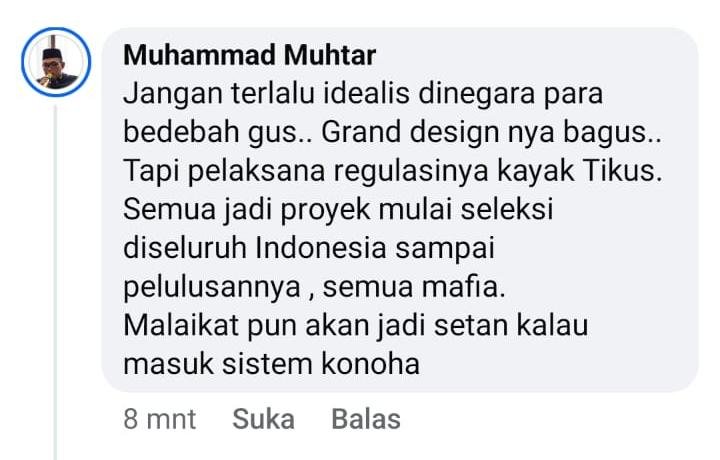The image size is (720, 460).
Task: Click the word bedebah in the comment
Action: [x=181, y=133]
